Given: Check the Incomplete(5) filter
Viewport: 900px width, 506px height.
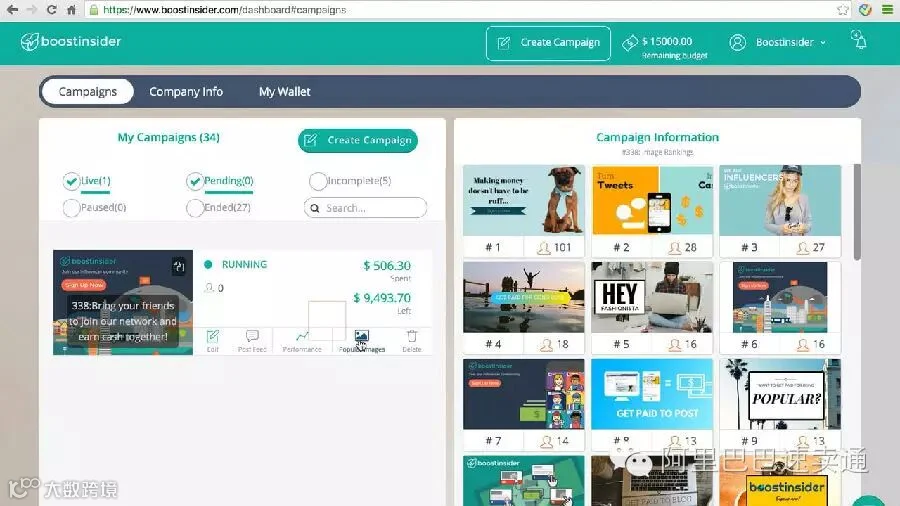Looking at the screenshot, I should coord(317,181).
